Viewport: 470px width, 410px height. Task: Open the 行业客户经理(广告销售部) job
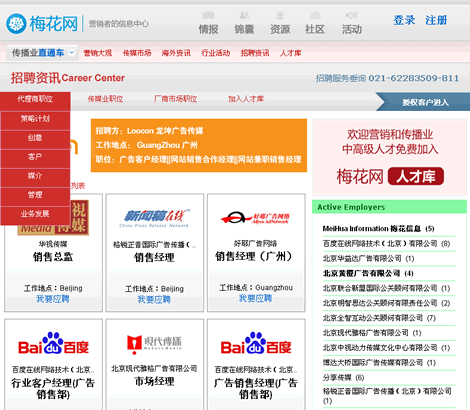pos(53,389)
